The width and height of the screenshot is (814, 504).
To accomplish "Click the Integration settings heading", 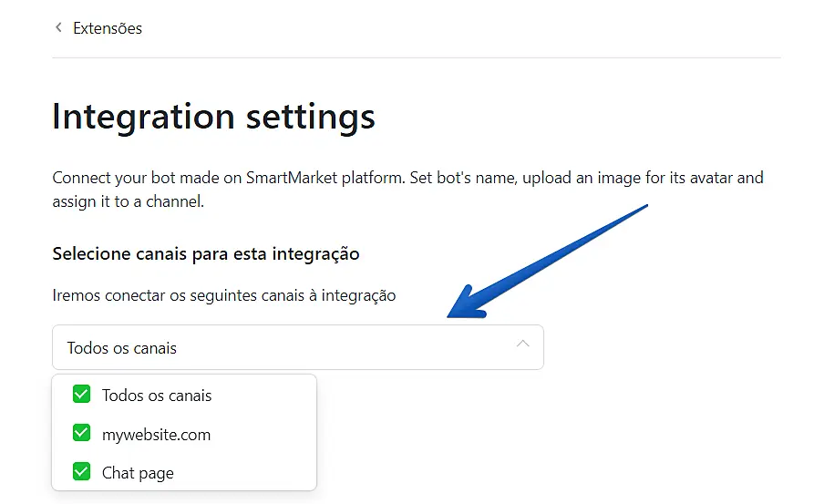I will click(x=213, y=117).
